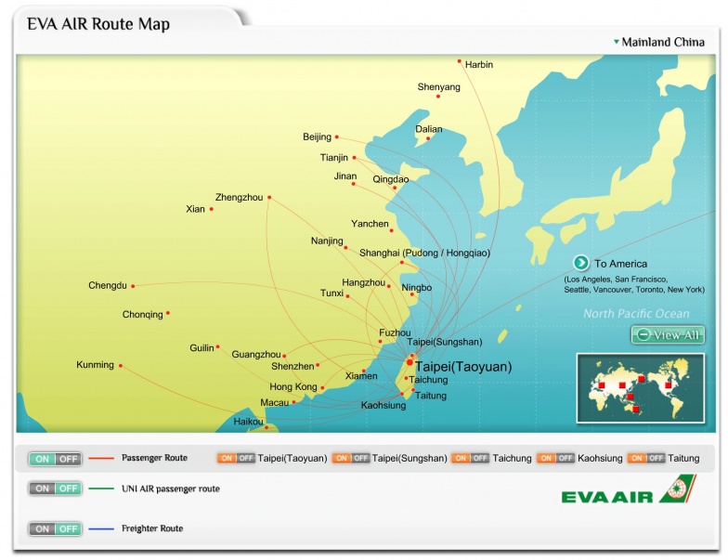Click the green UNI AIR line swatch
The image size is (728, 560).
pos(101,488)
